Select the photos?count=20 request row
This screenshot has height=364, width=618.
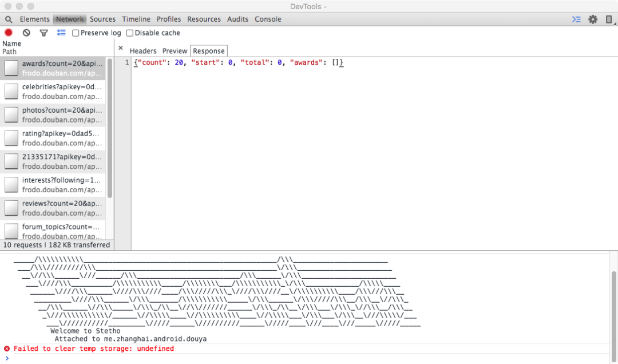tap(53, 115)
